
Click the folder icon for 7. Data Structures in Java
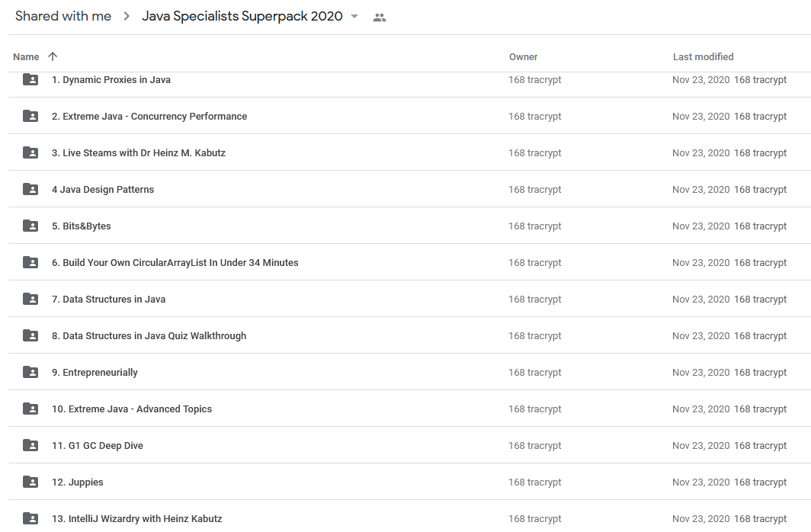click(30, 299)
